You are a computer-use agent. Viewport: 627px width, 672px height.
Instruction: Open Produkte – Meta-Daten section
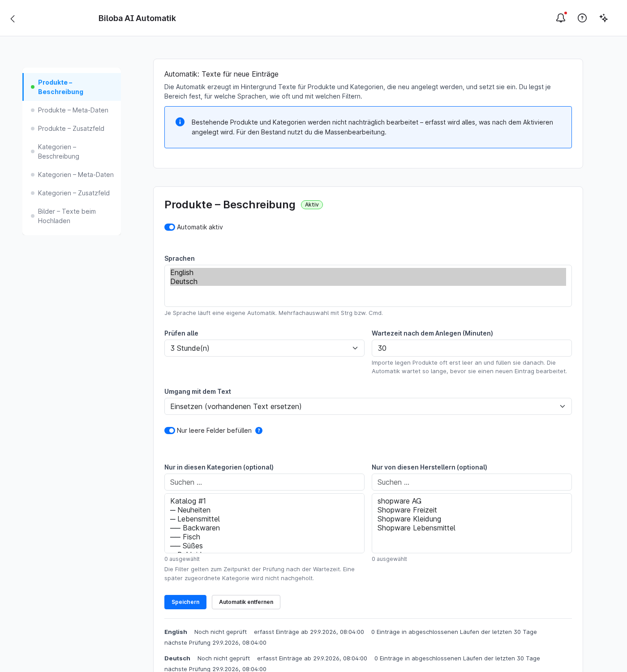(x=72, y=110)
